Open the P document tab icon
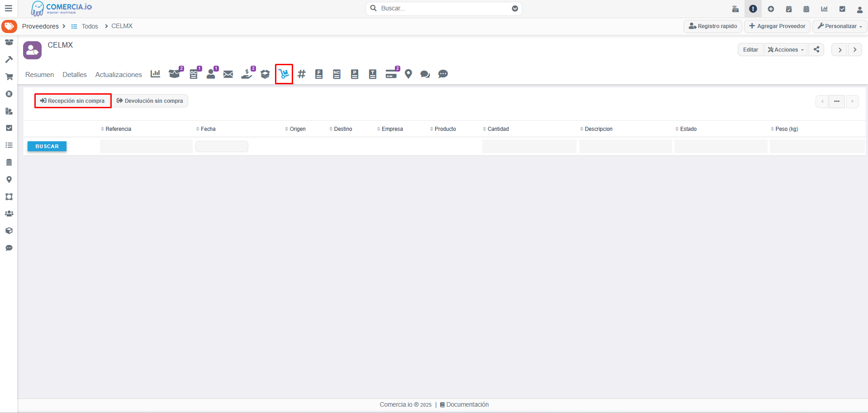868x413 pixels. [355, 74]
